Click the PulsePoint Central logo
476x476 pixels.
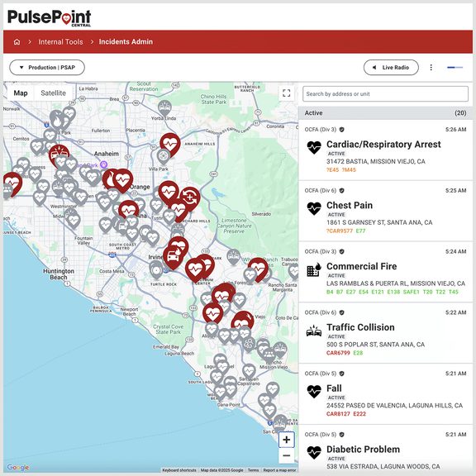50,17
